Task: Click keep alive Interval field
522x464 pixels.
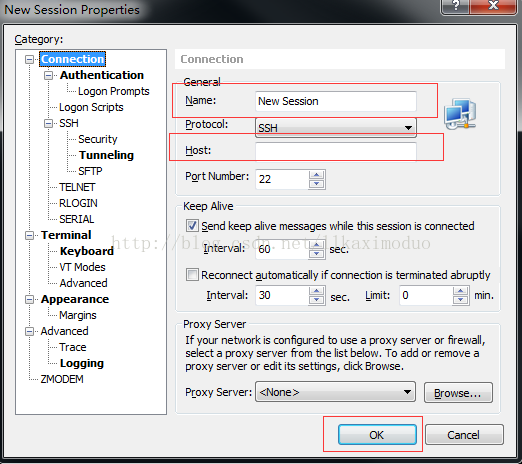Action: (x=282, y=249)
